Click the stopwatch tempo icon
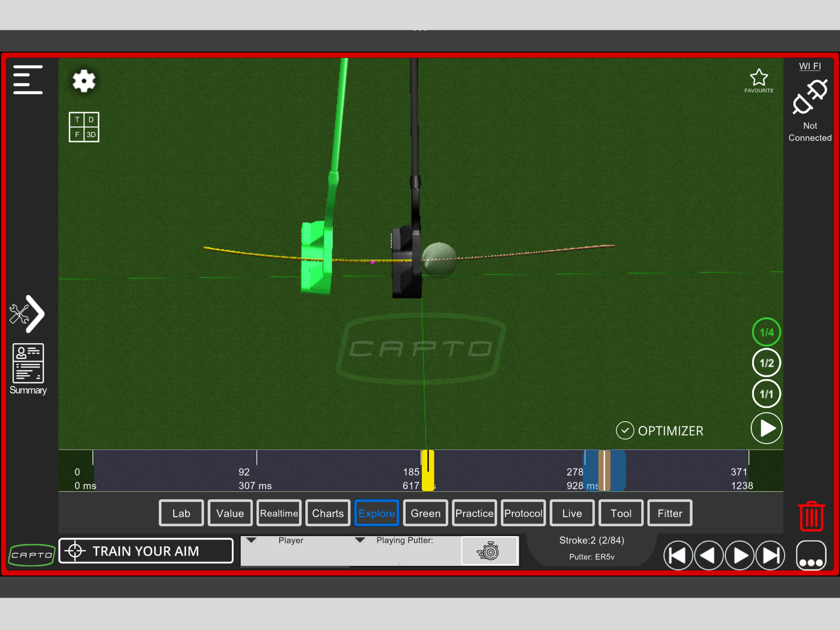Viewport: 840px width, 630px height. [489, 551]
